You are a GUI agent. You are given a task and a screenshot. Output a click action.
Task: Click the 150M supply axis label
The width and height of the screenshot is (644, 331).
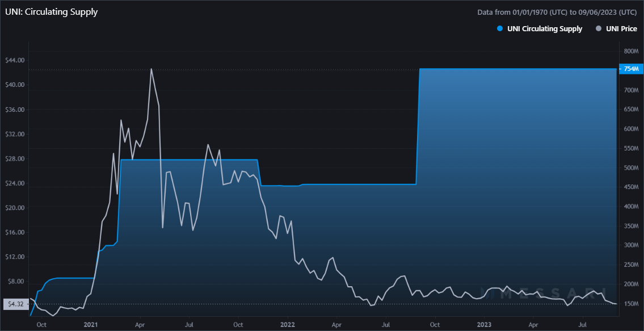632,304
